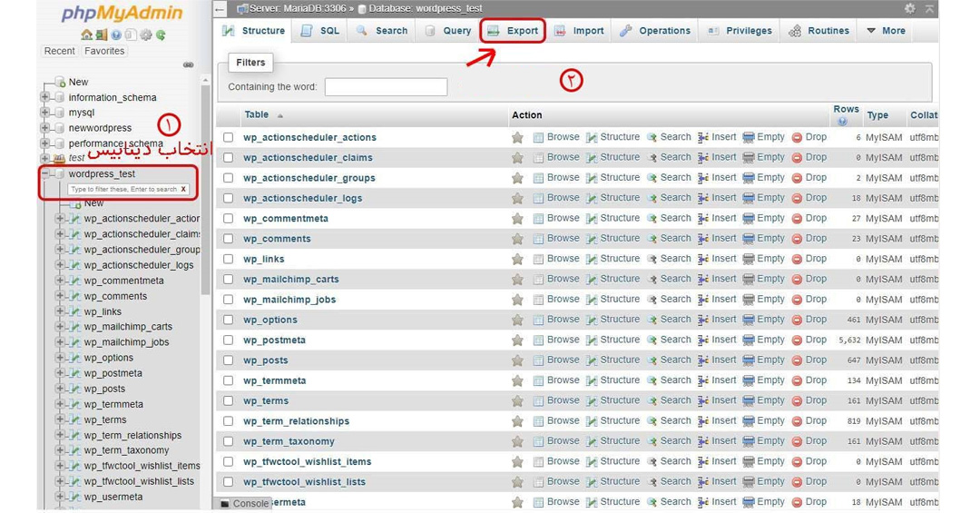Open the blue question-mark documentation icon

tap(116, 35)
